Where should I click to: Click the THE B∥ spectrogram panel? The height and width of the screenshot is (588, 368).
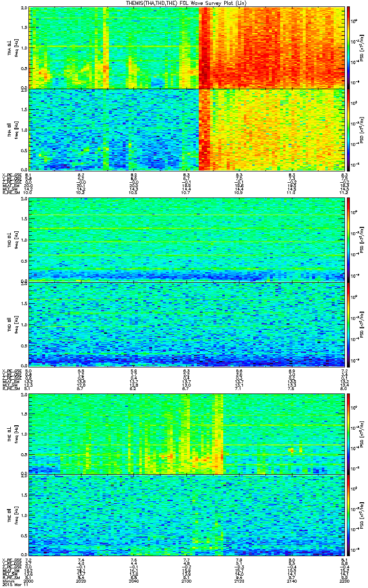click(187, 515)
